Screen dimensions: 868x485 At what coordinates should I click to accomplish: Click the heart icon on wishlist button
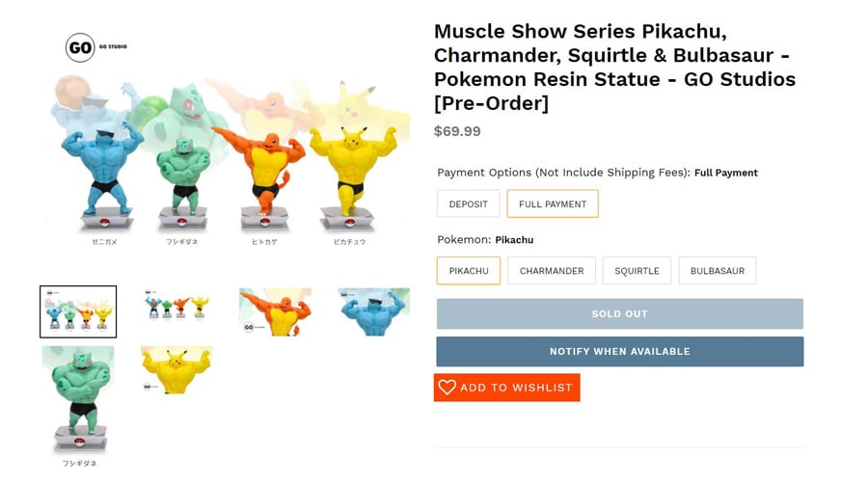click(x=447, y=388)
